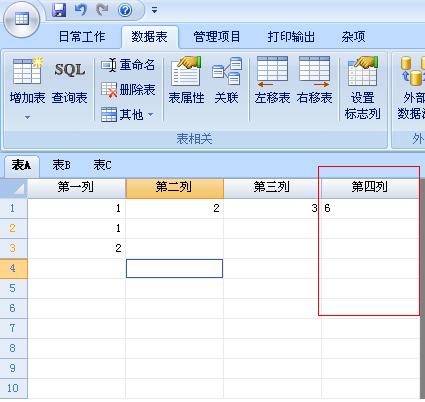
Task: Click the Save icon in quick toolbar
Action: tap(59, 10)
